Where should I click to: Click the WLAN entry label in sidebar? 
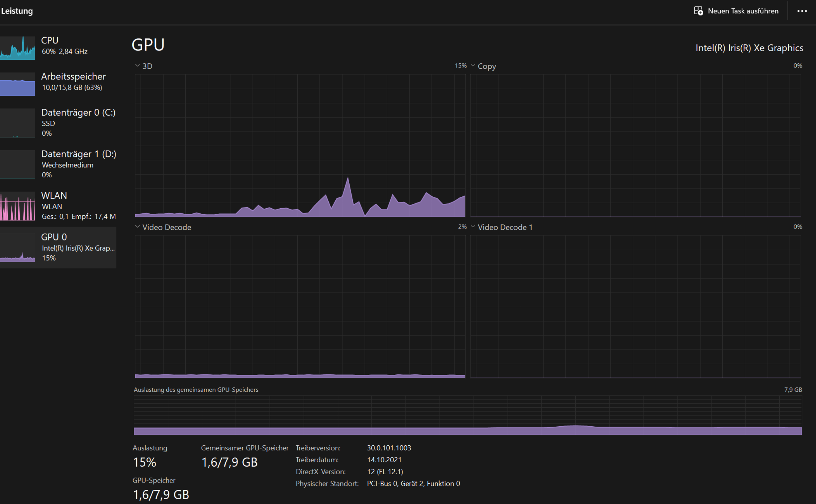(54, 195)
